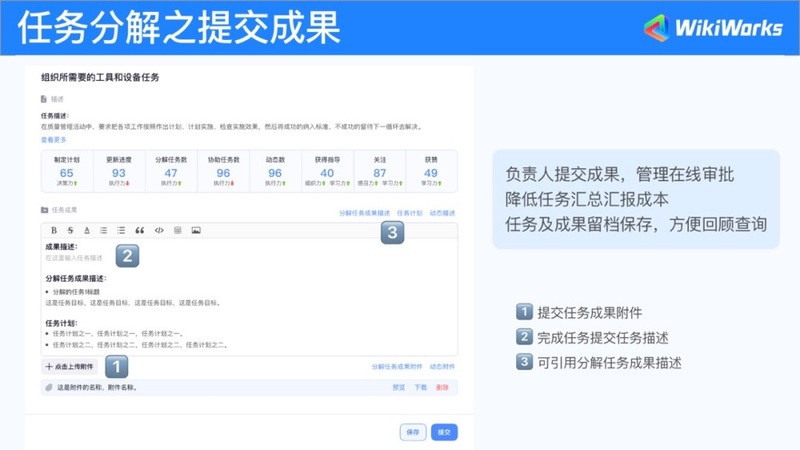Insert a table in the editor
This screenshot has height=450, width=800.
coord(177,230)
